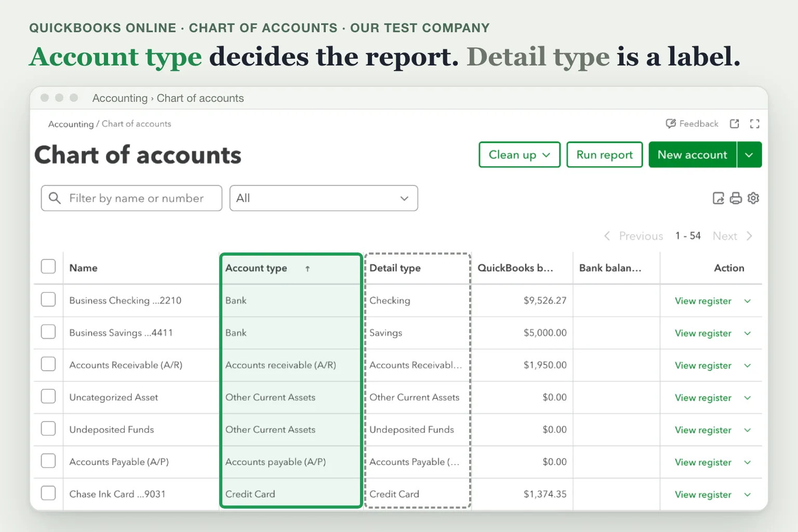Go to Next page arrow
Image resolution: width=798 pixels, height=532 pixels.
coord(749,236)
